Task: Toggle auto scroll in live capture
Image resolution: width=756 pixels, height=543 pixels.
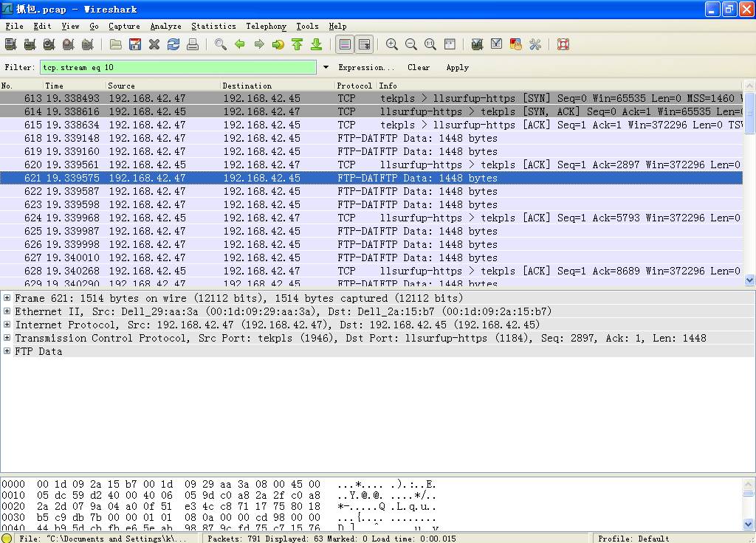Action: pyautogui.click(x=365, y=45)
